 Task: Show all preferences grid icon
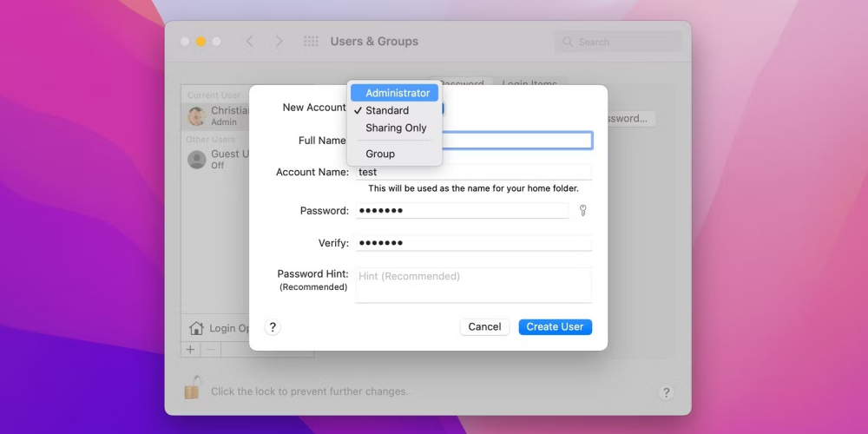click(x=311, y=42)
